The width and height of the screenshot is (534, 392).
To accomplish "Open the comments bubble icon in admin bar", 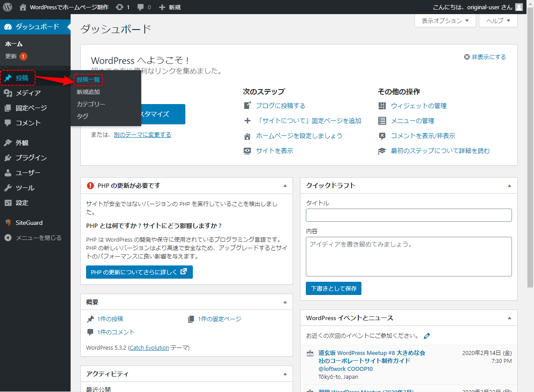I will (140, 7).
